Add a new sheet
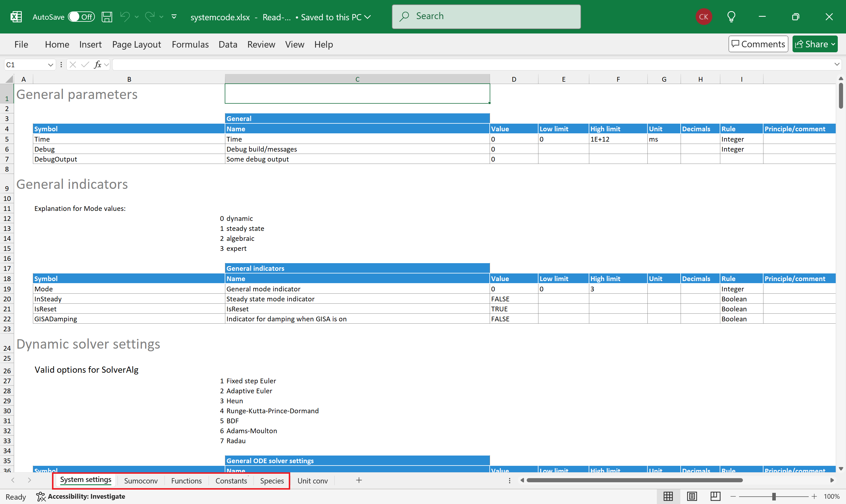This screenshot has height=504, width=846. click(359, 480)
